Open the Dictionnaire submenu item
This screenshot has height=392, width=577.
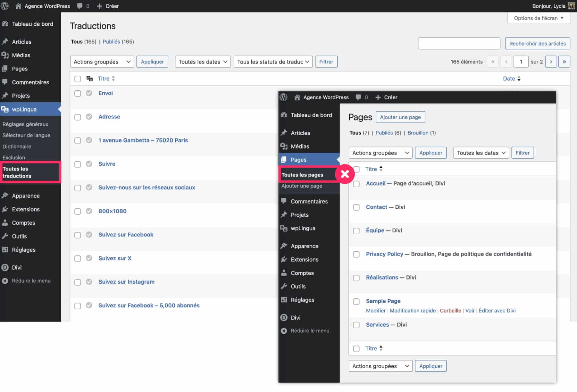click(17, 146)
